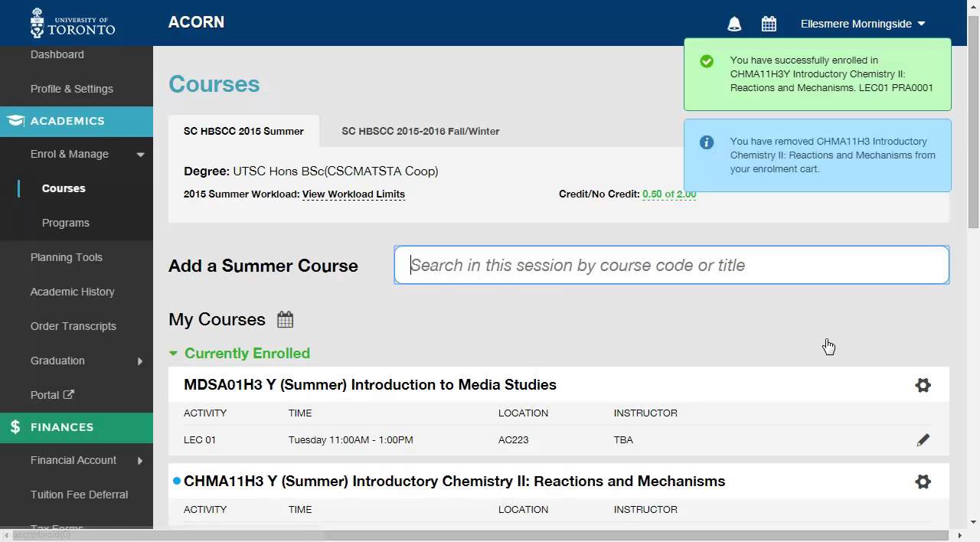The height and width of the screenshot is (542, 980).
Task: Click the University of Toronto logo
Action: pyautogui.click(x=73, y=23)
